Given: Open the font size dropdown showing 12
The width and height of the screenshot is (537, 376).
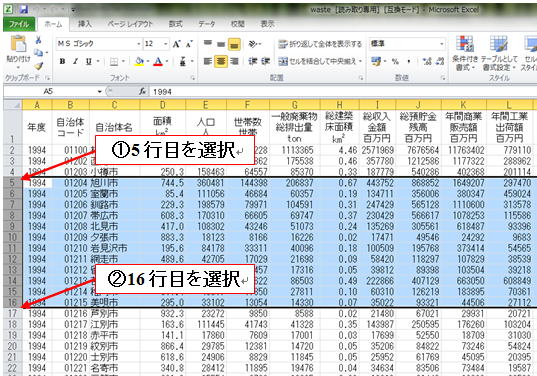Looking at the screenshot, I should [x=165, y=44].
